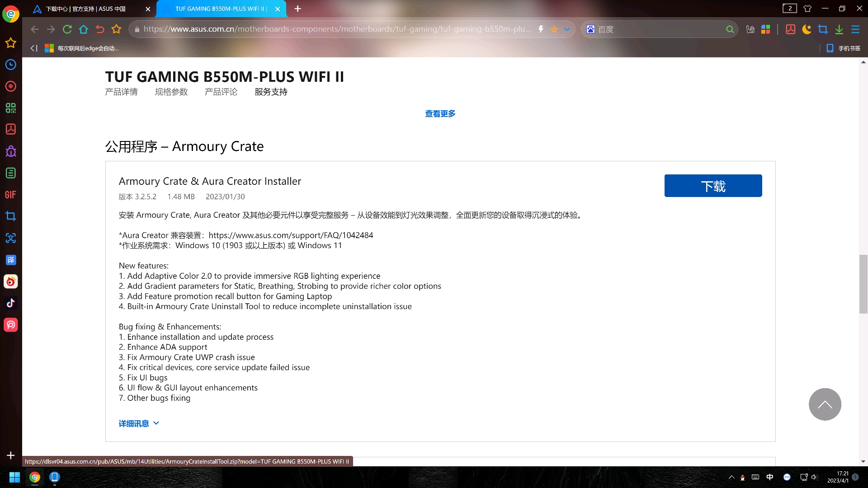
Task: Open the Windows Start menu
Action: click(x=14, y=477)
